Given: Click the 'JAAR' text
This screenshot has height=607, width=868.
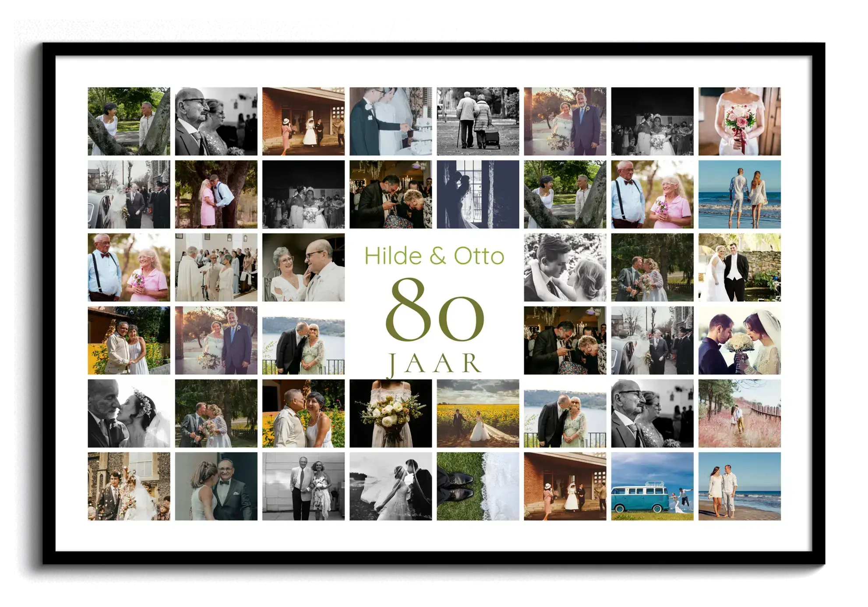Looking at the screenshot, I should pos(434,363).
